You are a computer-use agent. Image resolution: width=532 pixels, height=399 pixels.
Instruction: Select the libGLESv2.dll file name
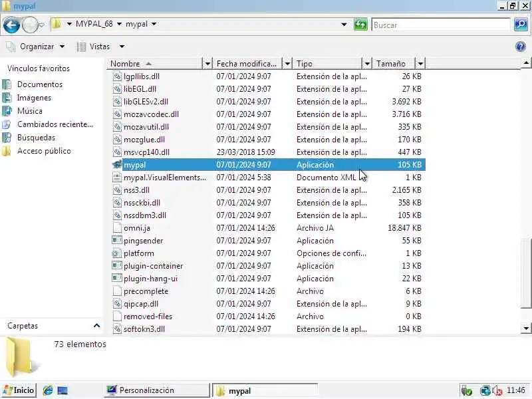point(146,102)
